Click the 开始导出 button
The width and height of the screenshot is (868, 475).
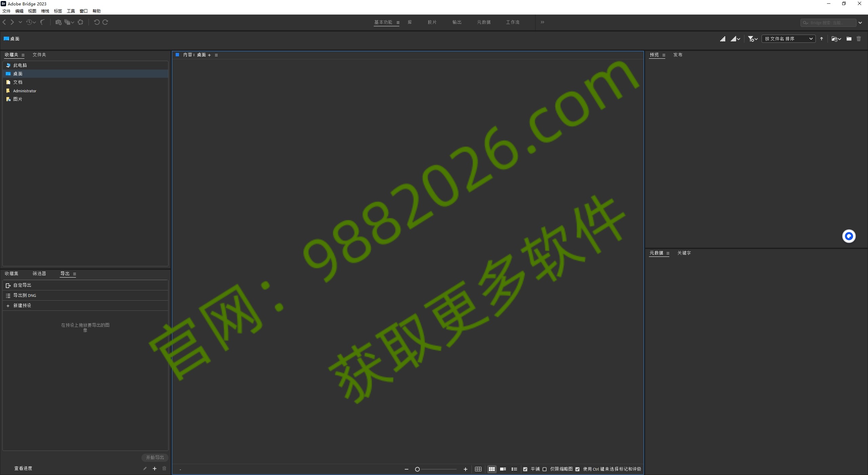[155, 457]
